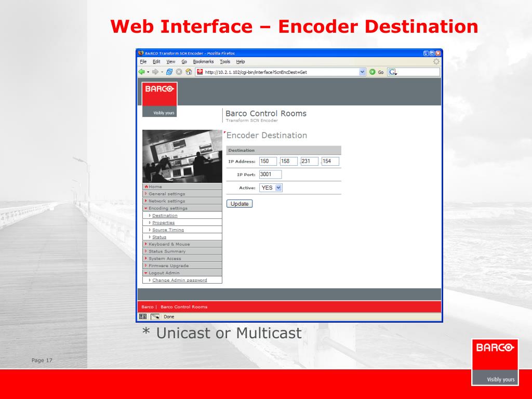Open the View menu
The height and width of the screenshot is (399, 532).
[170, 62]
